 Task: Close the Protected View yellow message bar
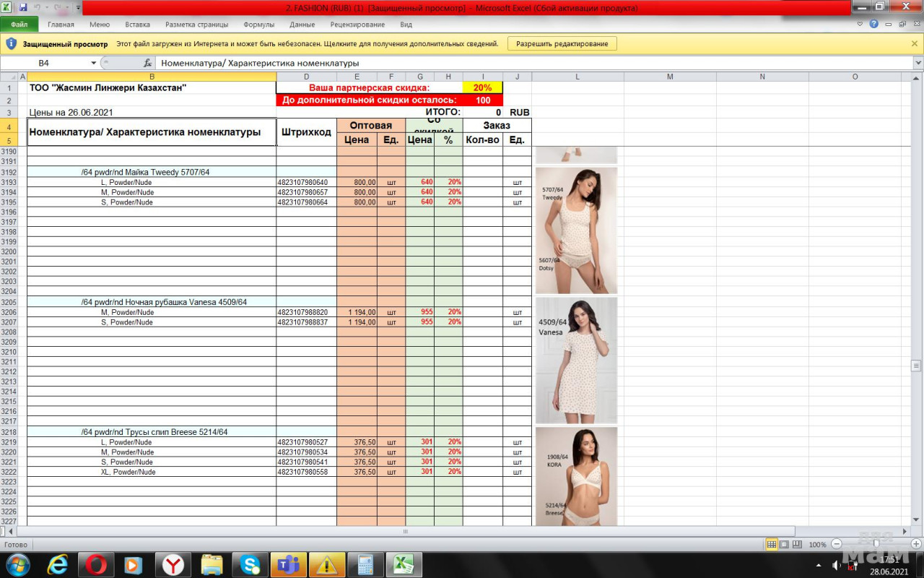pyautogui.click(x=915, y=43)
